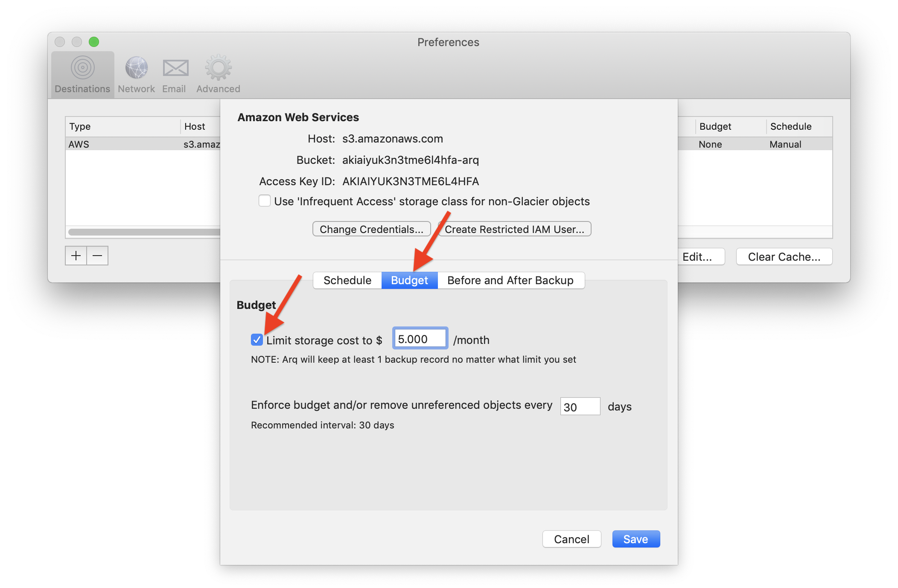Click the Type column header

[x=122, y=126]
